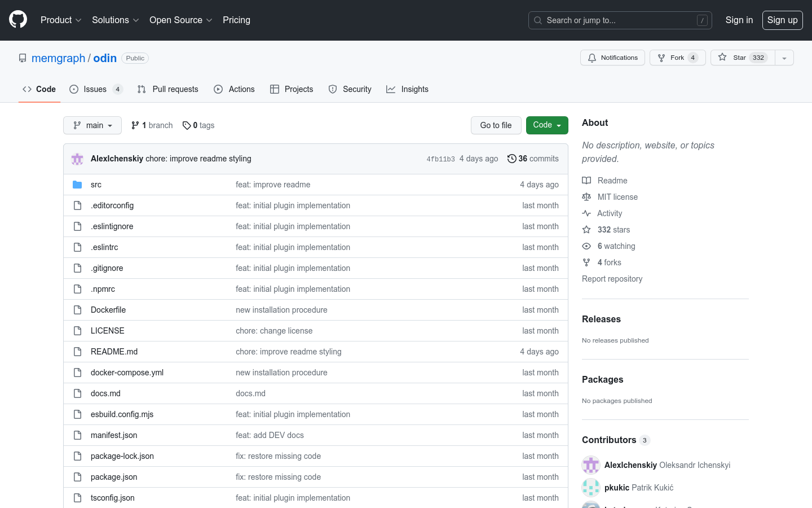Image resolution: width=812 pixels, height=508 pixels.
Task: Select the Code tab
Action: coord(39,89)
